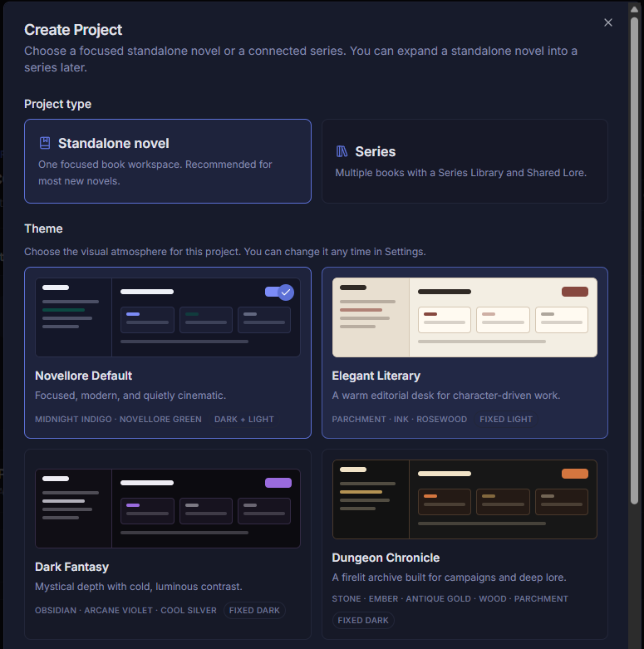Close the Create Project dialog

(607, 22)
